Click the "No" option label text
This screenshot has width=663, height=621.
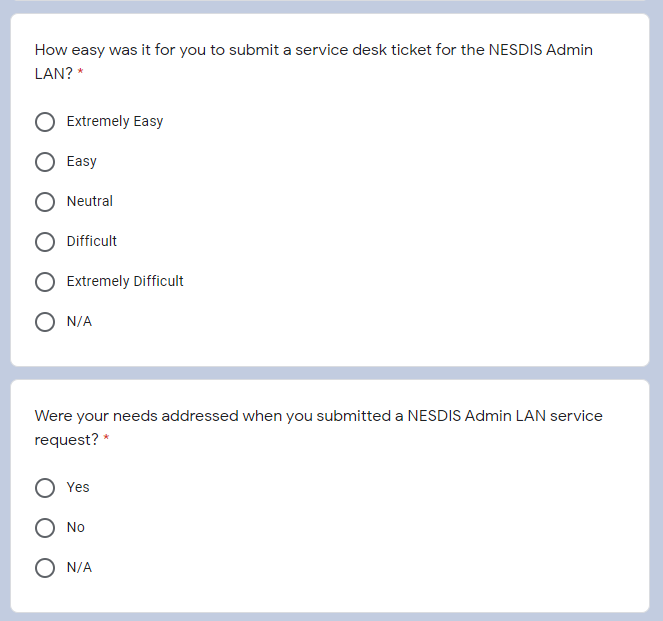(76, 528)
